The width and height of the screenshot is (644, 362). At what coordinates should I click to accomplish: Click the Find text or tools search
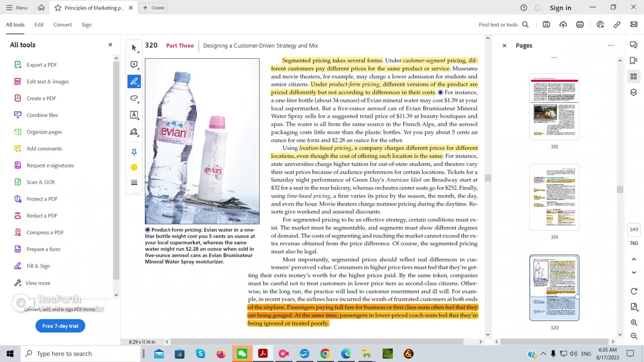click(504, 25)
